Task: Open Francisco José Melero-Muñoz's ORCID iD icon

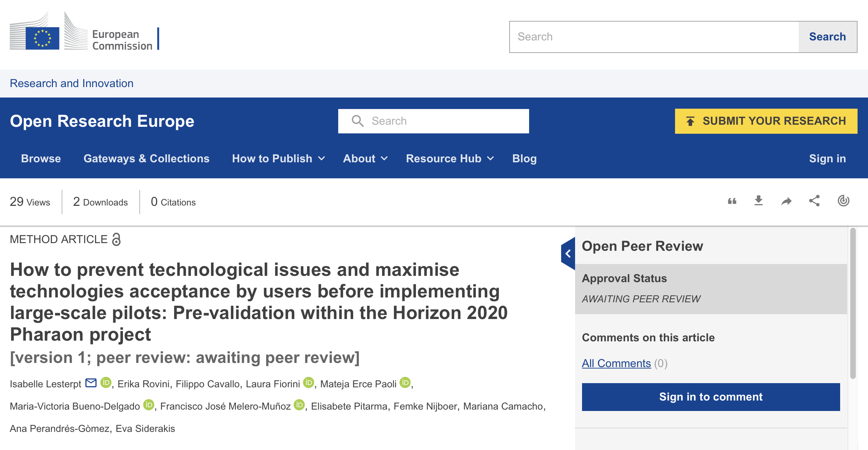Action: coord(299,405)
